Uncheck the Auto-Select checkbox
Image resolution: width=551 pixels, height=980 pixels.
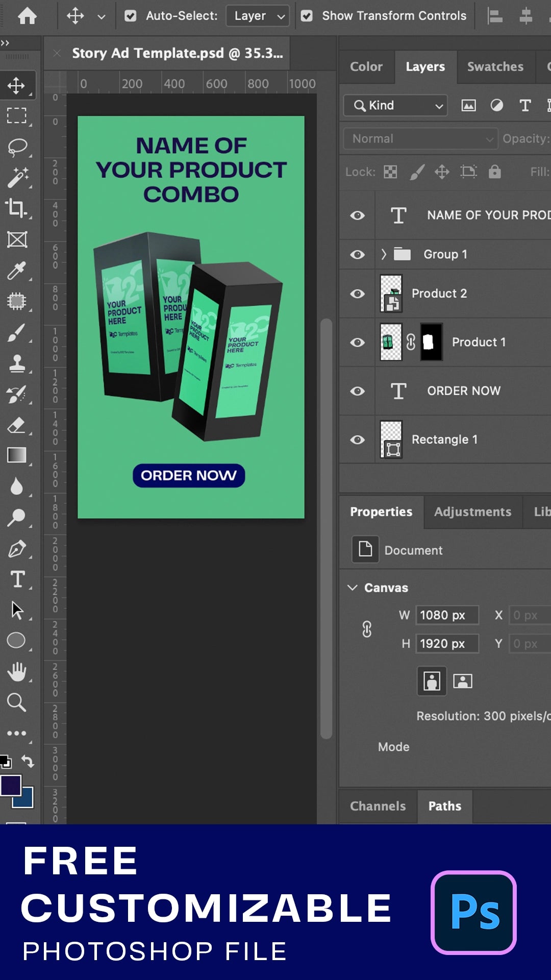[131, 16]
